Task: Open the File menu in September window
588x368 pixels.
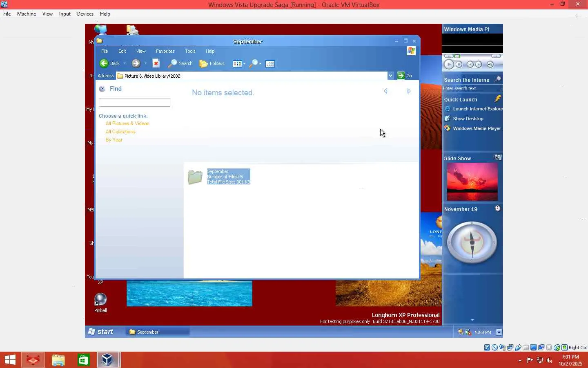Action: (x=105, y=51)
